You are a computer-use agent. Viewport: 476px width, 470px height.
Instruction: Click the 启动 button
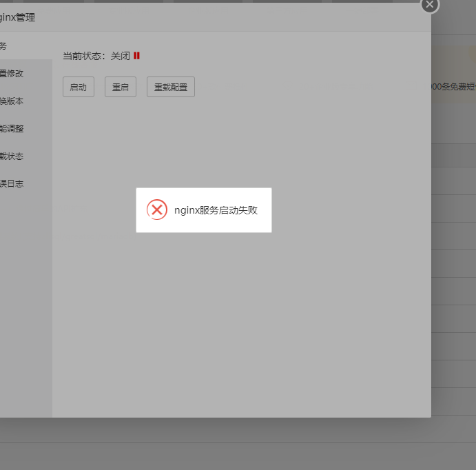tap(79, 87)
